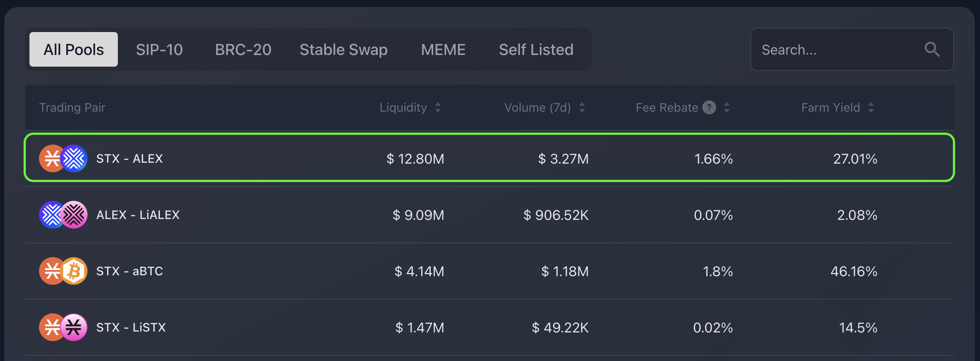Switch to the SIP-10 tab
This screenshot has width=980, height=361.
click(x=159, y=49)
